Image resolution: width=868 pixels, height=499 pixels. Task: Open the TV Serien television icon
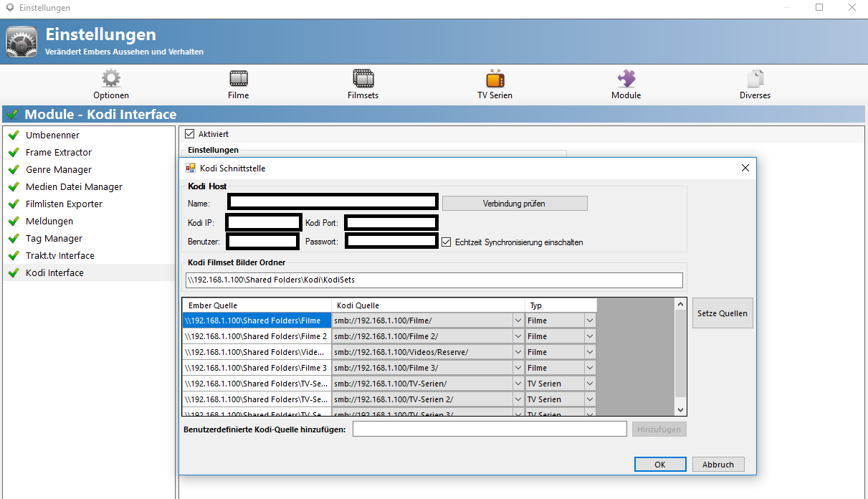(495, 78)
